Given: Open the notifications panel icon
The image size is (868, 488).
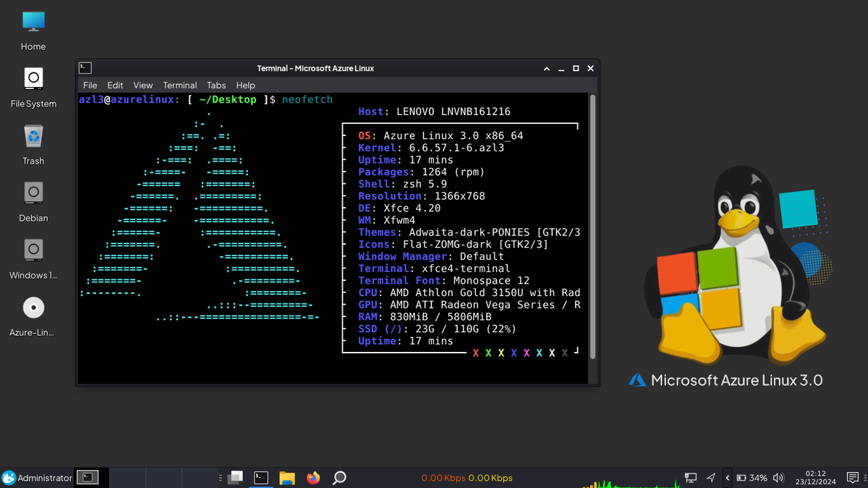Looking at the screenshot, I should click(x=852, y=477).
